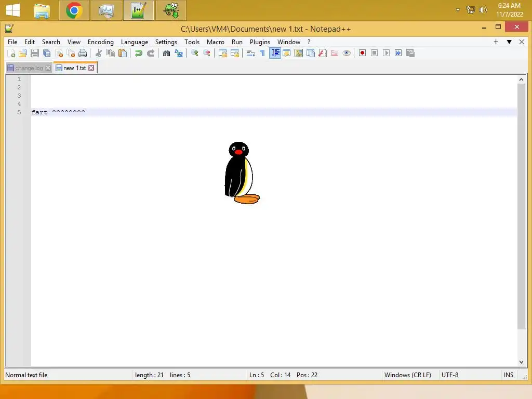Viewport: 532px width, 399px height.
Task: Click the Paste clipboard icon
Action: pos(123,54)
